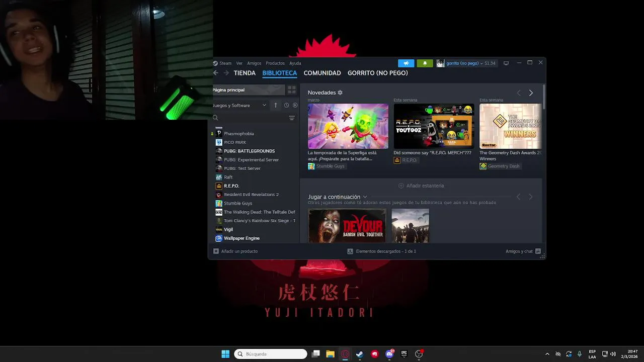
Task: Open the DEVOUR game cover
Action: (347, 226)
